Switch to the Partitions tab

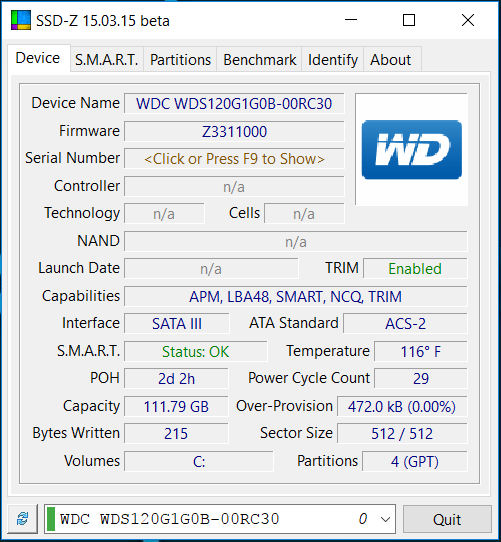[x=180, y=60]
